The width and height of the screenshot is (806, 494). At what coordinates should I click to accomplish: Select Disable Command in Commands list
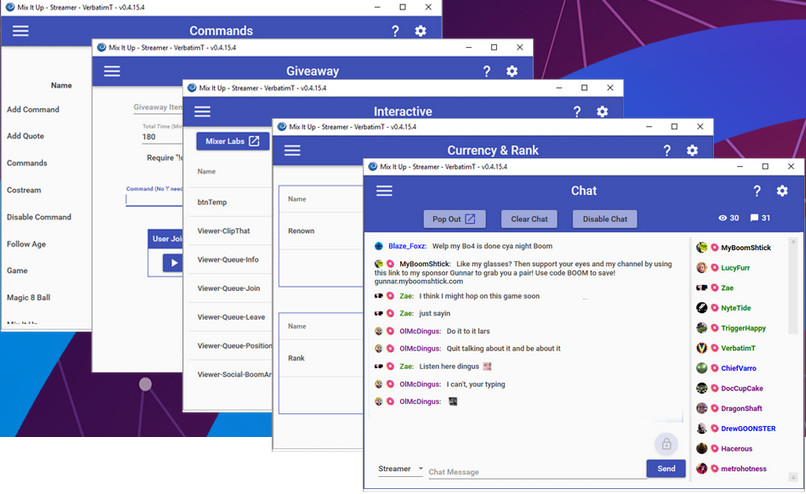pyautogui.click(x=39, y=217)
